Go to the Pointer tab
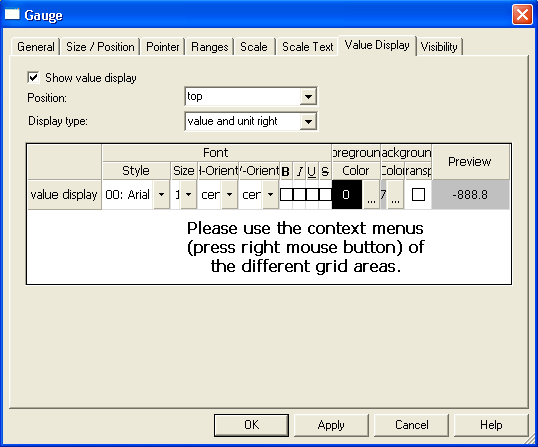Screen dimensions: 538x447 point(162,47)
